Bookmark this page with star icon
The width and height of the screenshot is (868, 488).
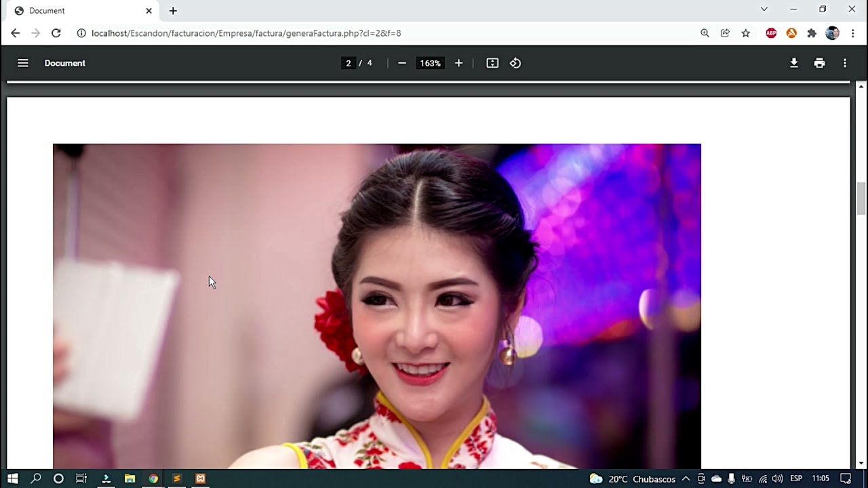(746, 33)
